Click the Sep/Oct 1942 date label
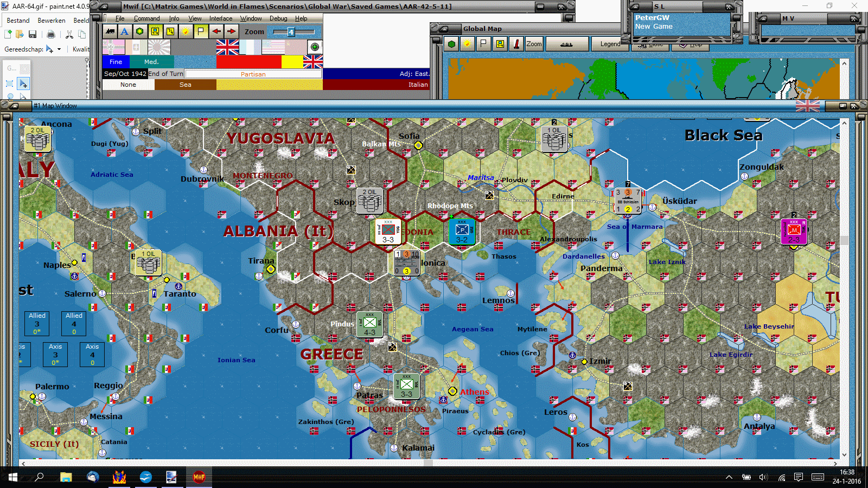 click(x=125, y=74)
